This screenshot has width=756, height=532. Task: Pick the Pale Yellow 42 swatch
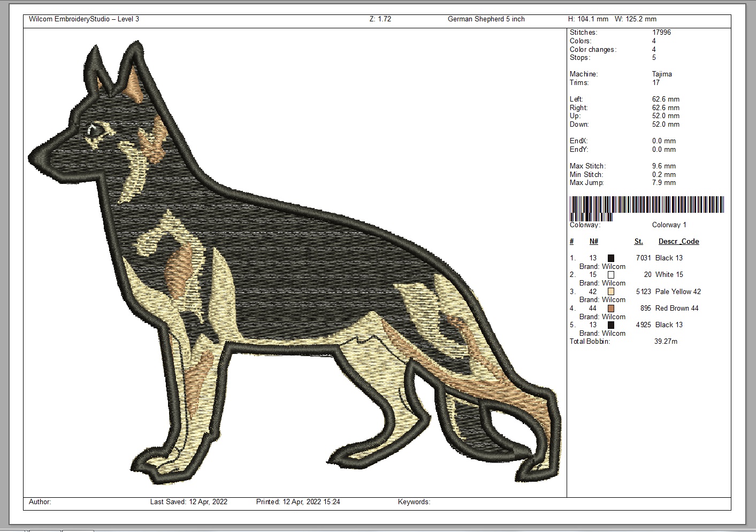tap(610, 292)
